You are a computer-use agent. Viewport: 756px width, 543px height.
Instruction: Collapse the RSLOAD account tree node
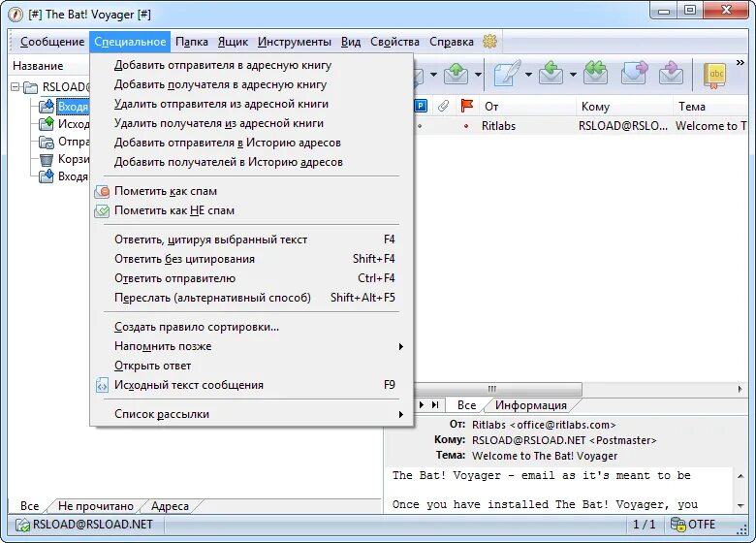(16, 87)
